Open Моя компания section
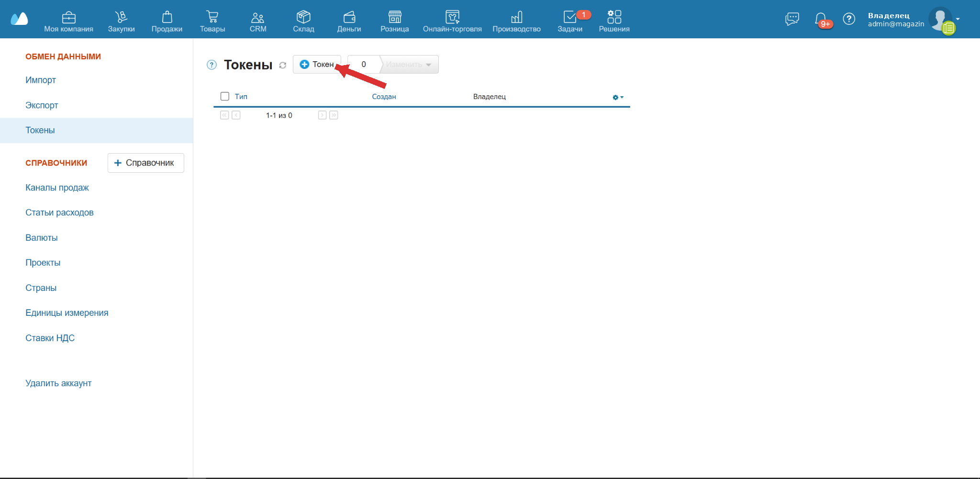Image resolution: width=980 pixels, height=479 pixels. (x=68, y=22)
